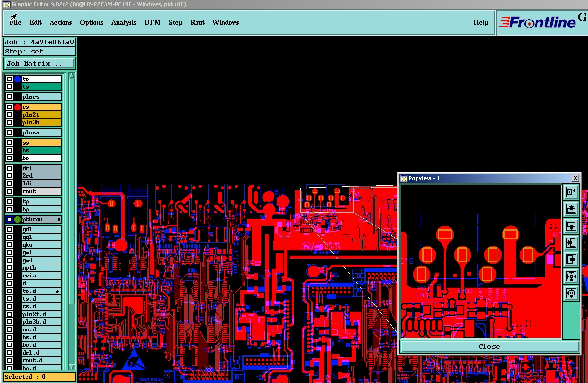
Task: Click the pointer marker on to.d layer
Action: click(58, 291)
